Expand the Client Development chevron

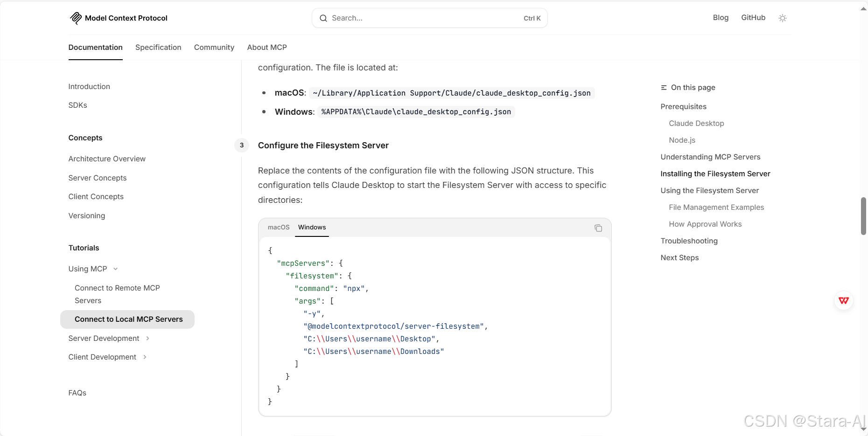(145, 357)
